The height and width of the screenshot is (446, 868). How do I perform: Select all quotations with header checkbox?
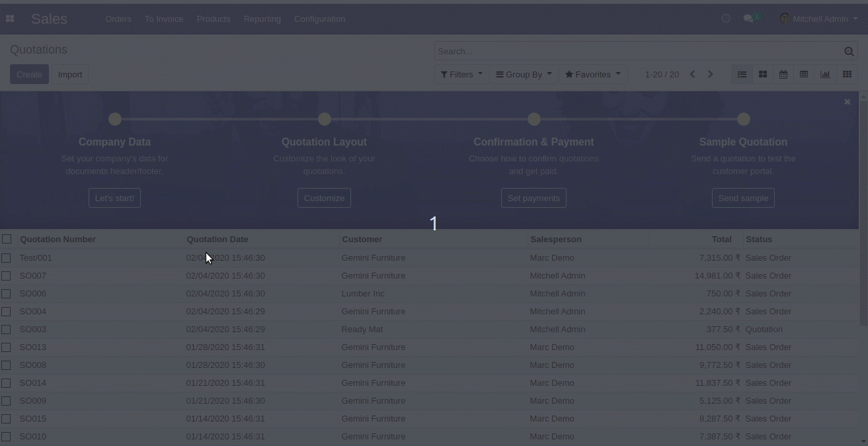(7, 239)
